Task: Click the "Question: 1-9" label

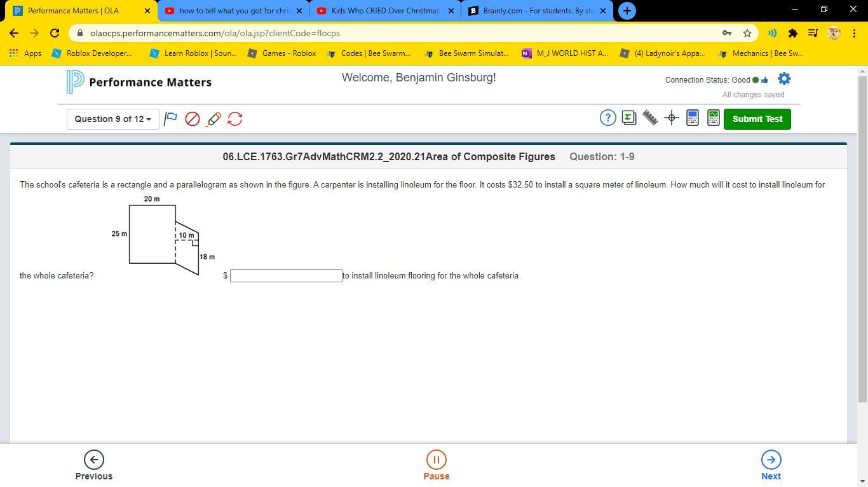Action: [602, 156]
